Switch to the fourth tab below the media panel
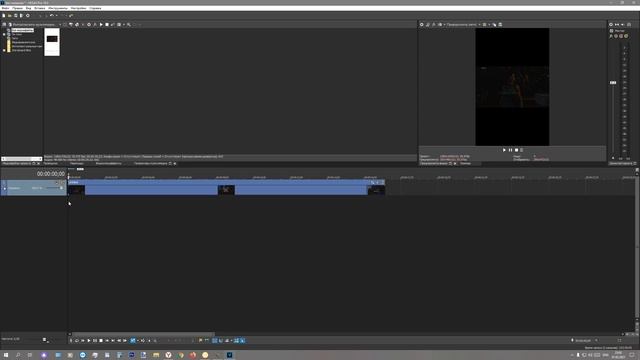 pos(109,163)
